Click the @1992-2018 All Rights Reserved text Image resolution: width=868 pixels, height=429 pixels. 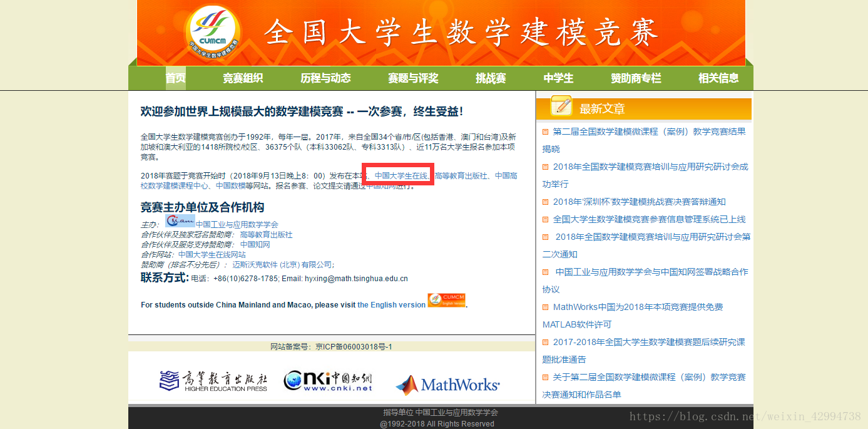pos(437,424)
